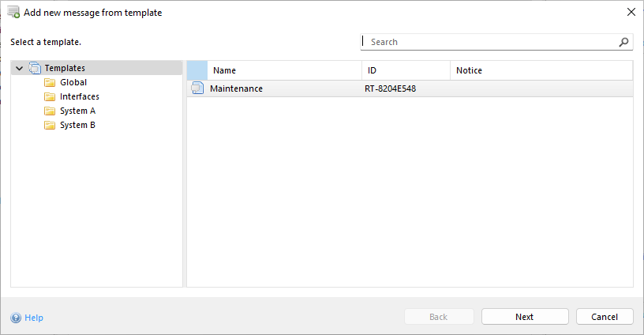644x335 pixels.
Task: Select the System A tree folder label
Action: [77, 111]
